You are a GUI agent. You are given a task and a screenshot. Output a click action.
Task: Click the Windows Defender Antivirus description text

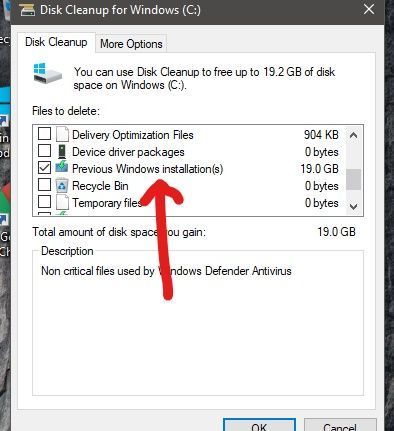tap(166, 271)
